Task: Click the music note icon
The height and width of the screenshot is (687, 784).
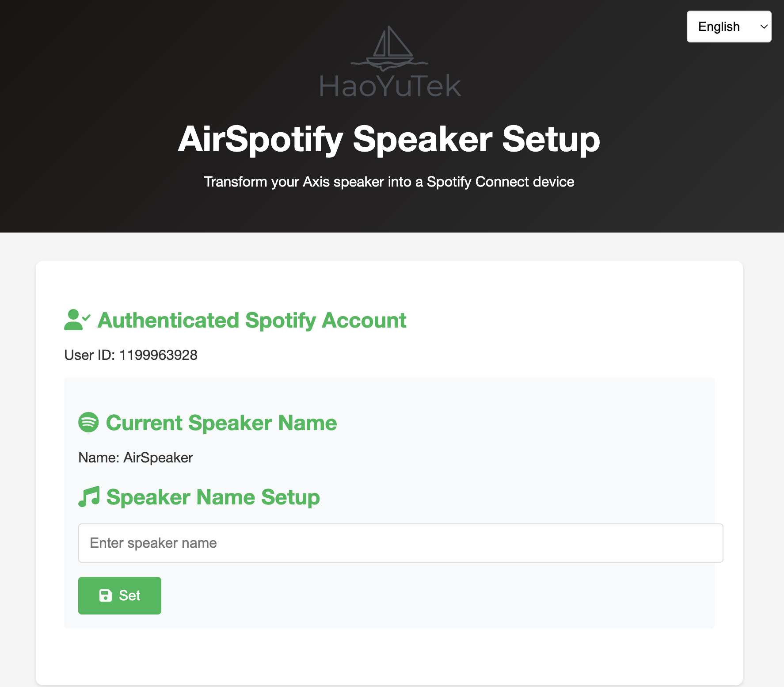Action: [x=89, y=497]
